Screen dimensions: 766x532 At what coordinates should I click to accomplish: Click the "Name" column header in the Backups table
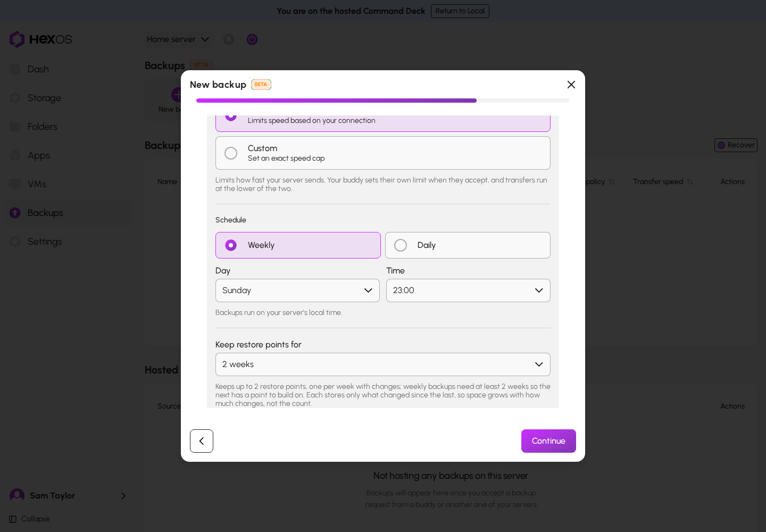[167, 182]
